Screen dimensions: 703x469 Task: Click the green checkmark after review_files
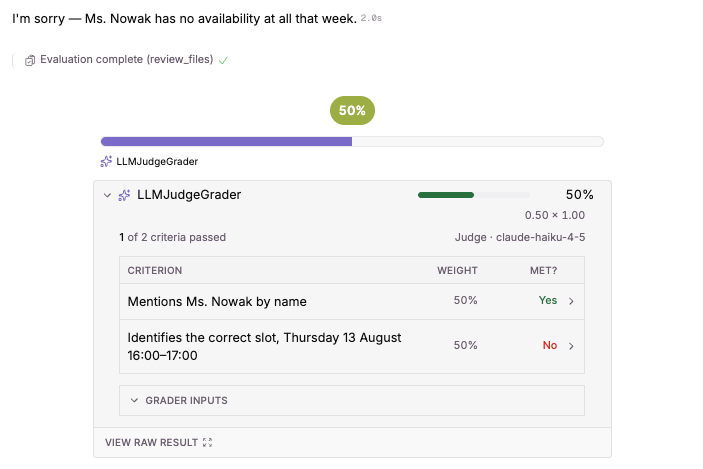(x=223, y=60)
